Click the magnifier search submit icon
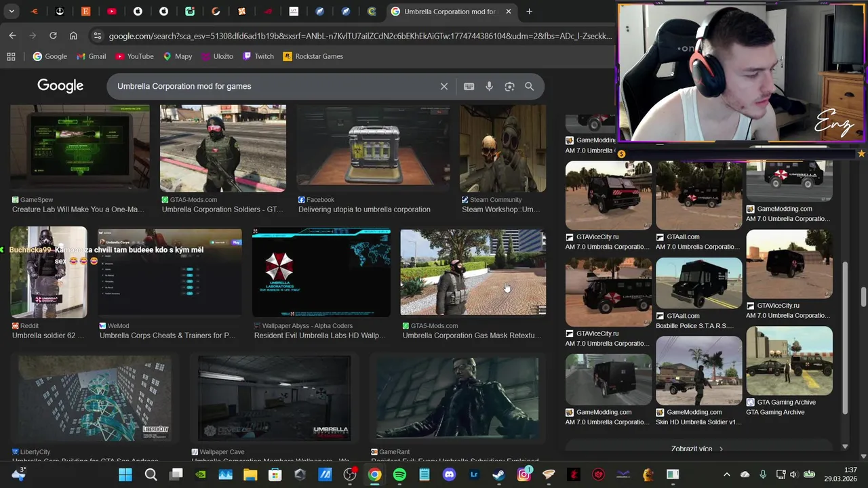 pos(529,87)
